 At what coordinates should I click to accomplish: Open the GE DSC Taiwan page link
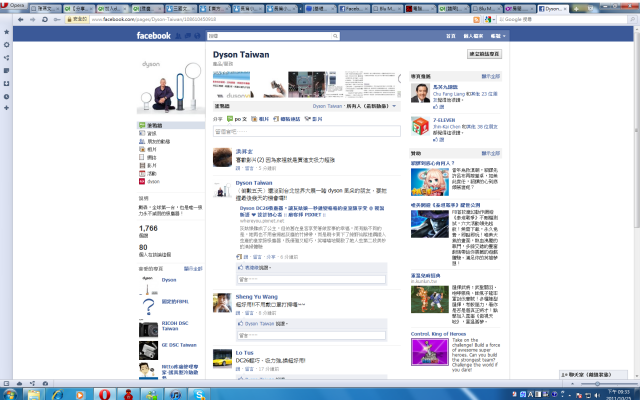(x=179, y=345)
